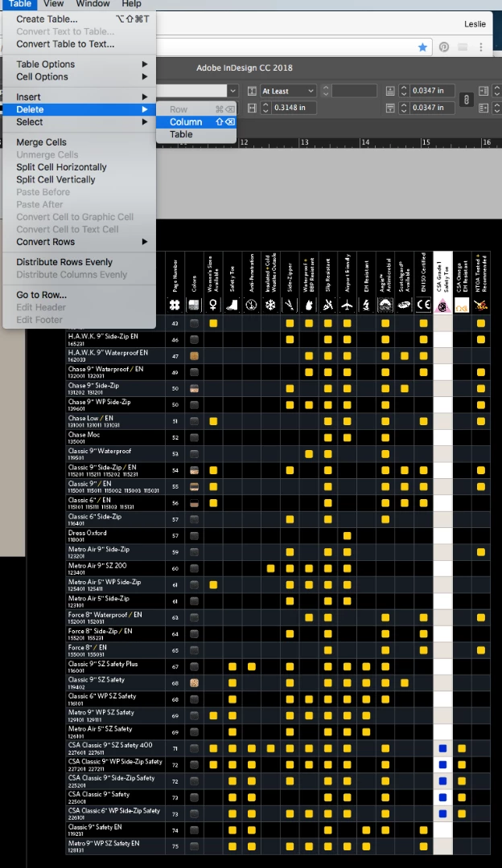Screen dimensions: 502x868
Task: Open the browser three-dot menu
Action: [x=481, y=47]
